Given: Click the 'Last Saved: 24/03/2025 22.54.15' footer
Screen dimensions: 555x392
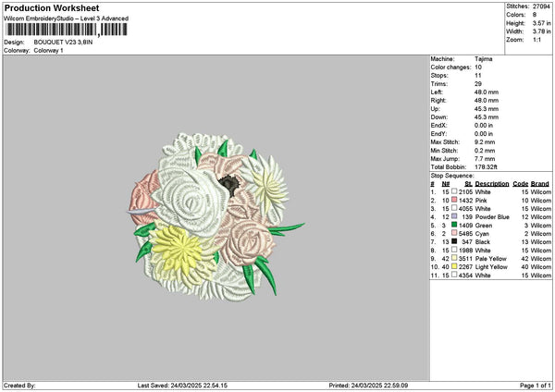Looking at the screenshot, I should click(x=182, y=386).
